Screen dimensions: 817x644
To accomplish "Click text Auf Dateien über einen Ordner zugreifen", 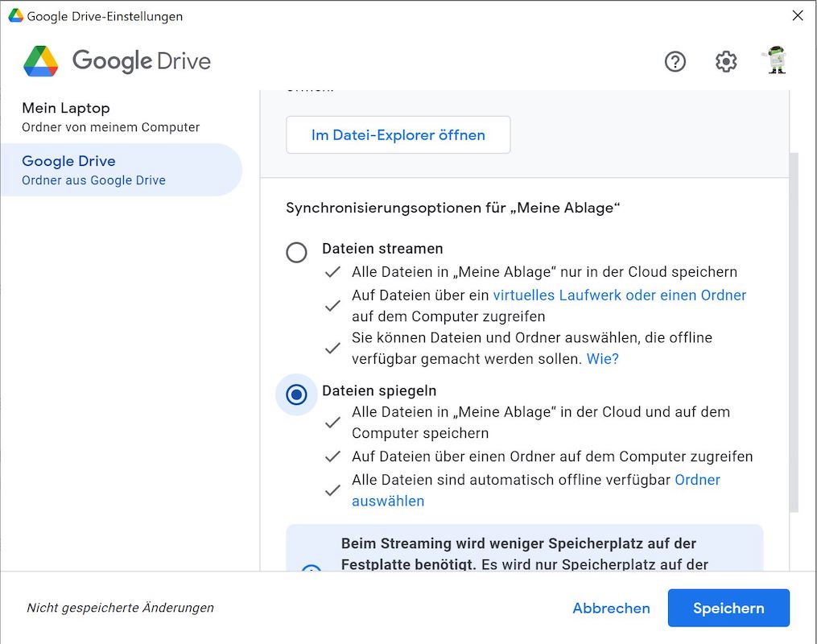I will 552,456.
